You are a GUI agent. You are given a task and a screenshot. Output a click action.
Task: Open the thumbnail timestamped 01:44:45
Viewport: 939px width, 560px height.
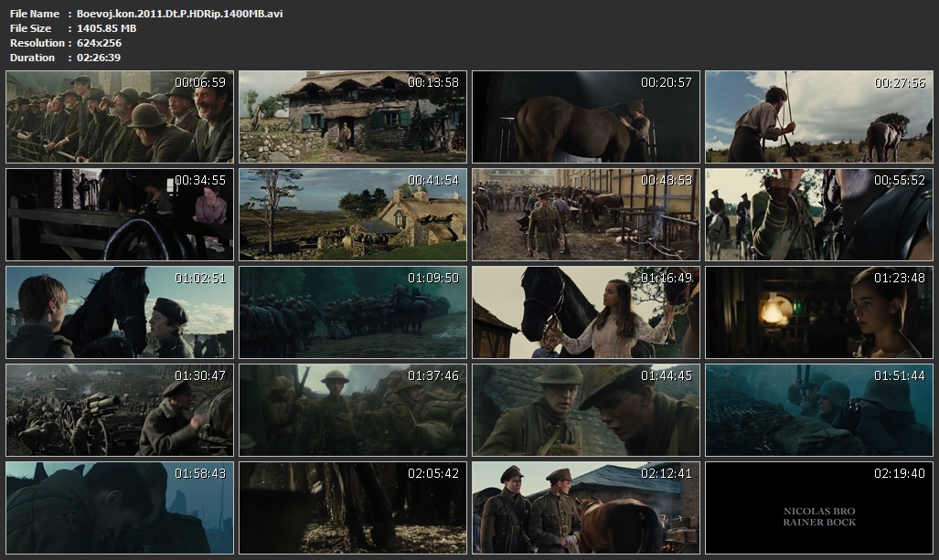(x=586, y=410)
